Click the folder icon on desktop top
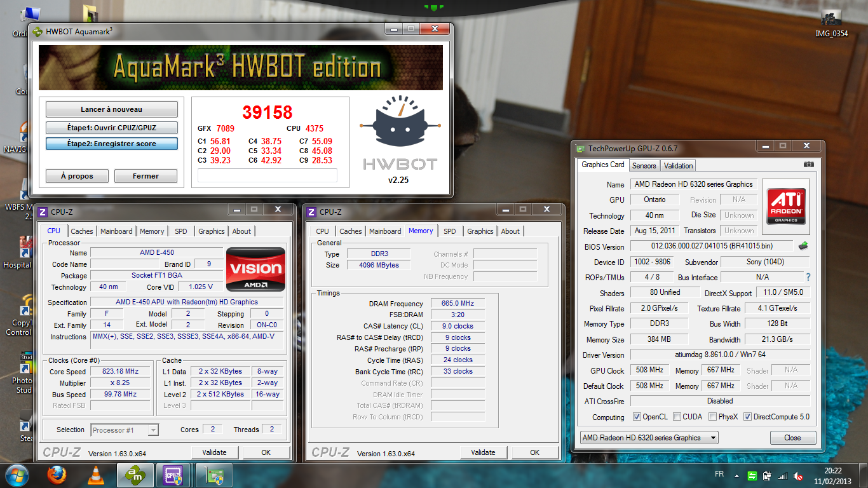Image resolution: width=868 pixels, height=488 pixels. [x=91, y=14]
